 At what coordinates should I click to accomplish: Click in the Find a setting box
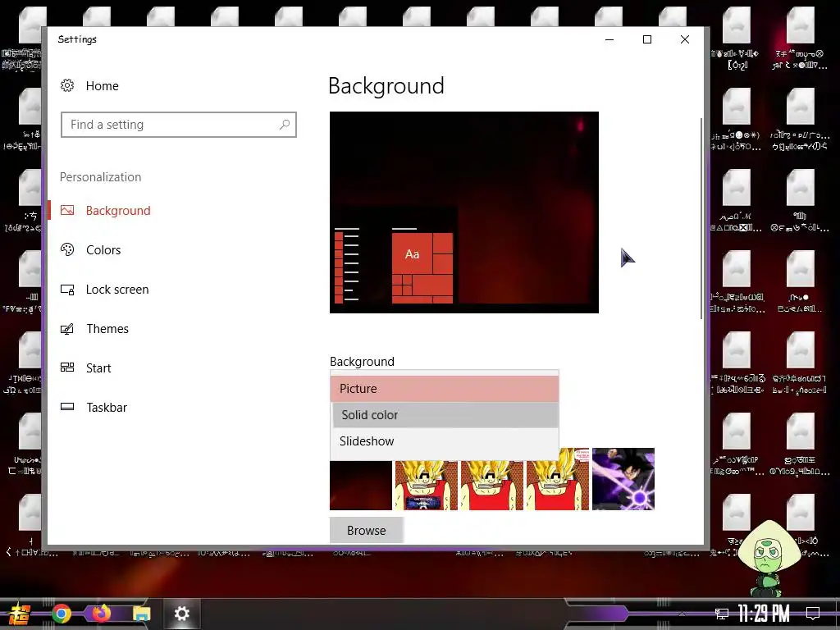(x=178, y=125)
